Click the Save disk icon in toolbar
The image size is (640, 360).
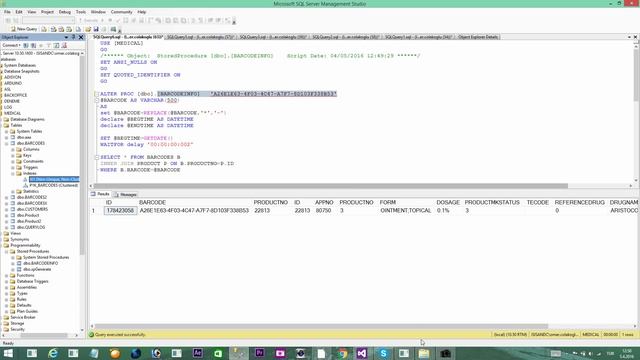pyautogui.click(x=96, y=29)
